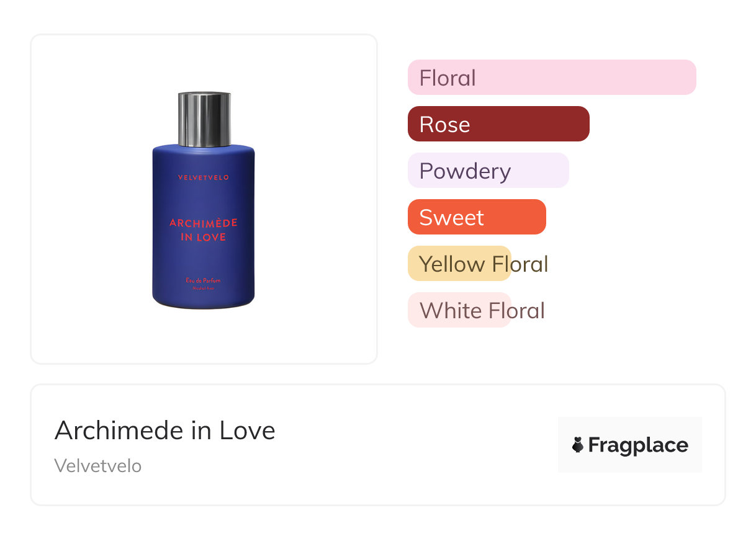The width and height of the screenshot is (756, 536).
Task: Click the Archimede in Love title
Action: [164, 431]
